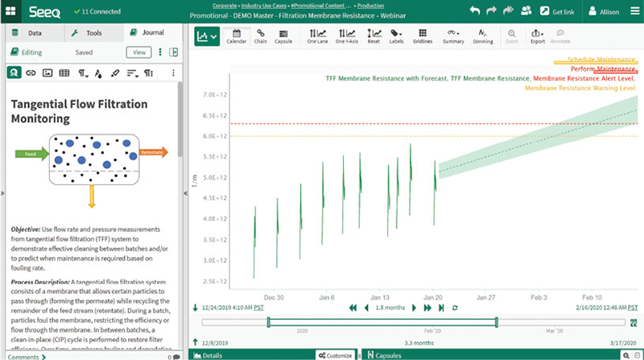Viewport: 644px width, 360px height.
Task: Select the Capsule view icon
Action: [283, 36]
